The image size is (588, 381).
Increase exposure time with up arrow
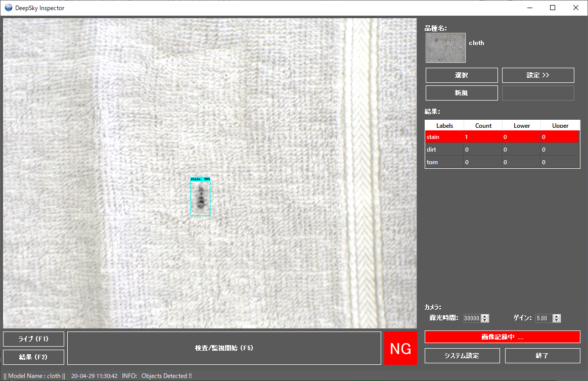click(x=485, y=316)
